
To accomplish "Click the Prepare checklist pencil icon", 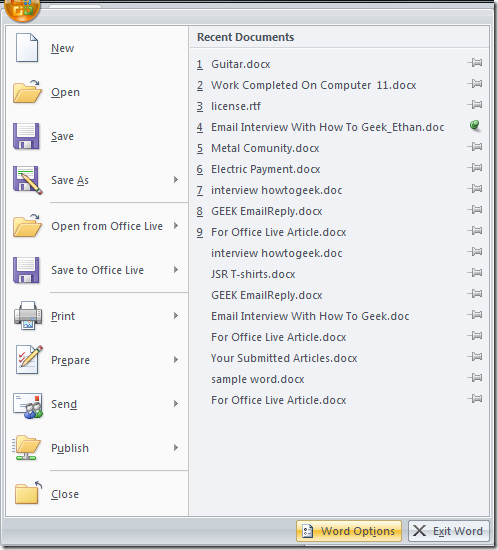I will coord(29,360).
